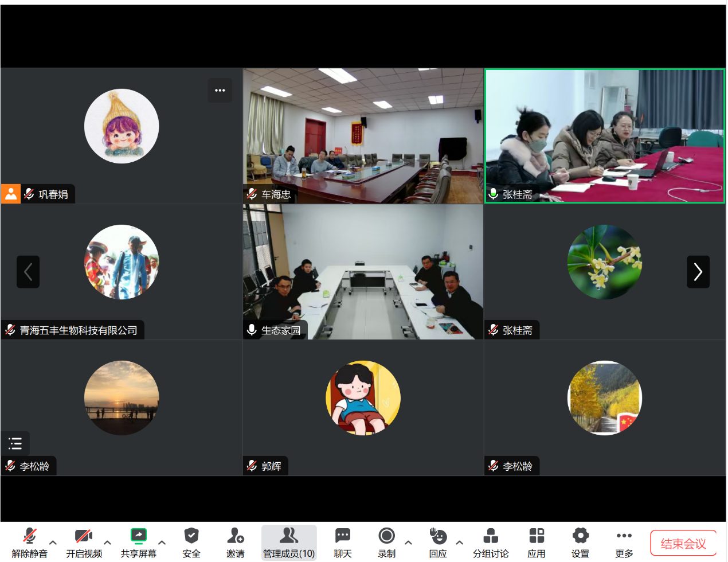
Task: Open 管理成员(10) participants panel
Action: (289, 542)
